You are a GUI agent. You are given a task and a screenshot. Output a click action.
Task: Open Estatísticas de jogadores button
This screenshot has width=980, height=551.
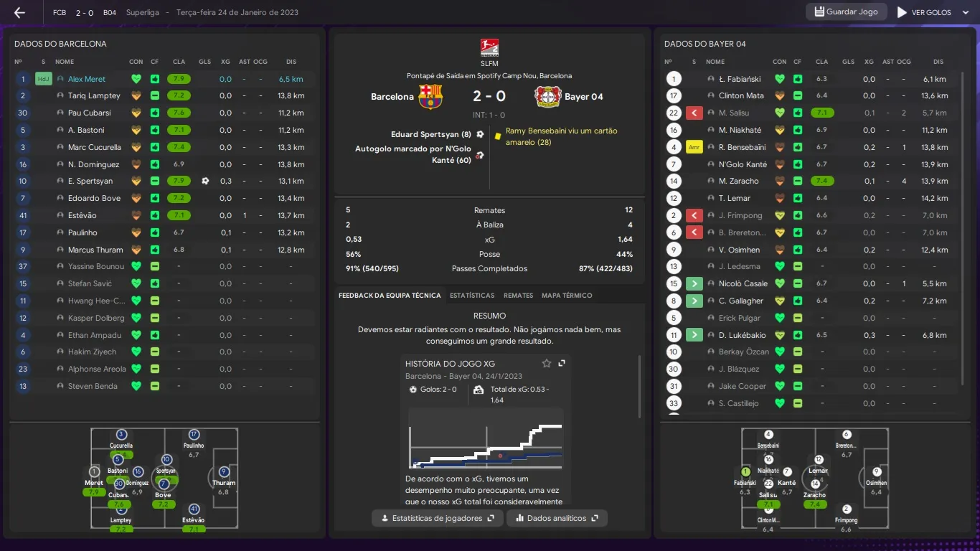[x=436, y=518]
